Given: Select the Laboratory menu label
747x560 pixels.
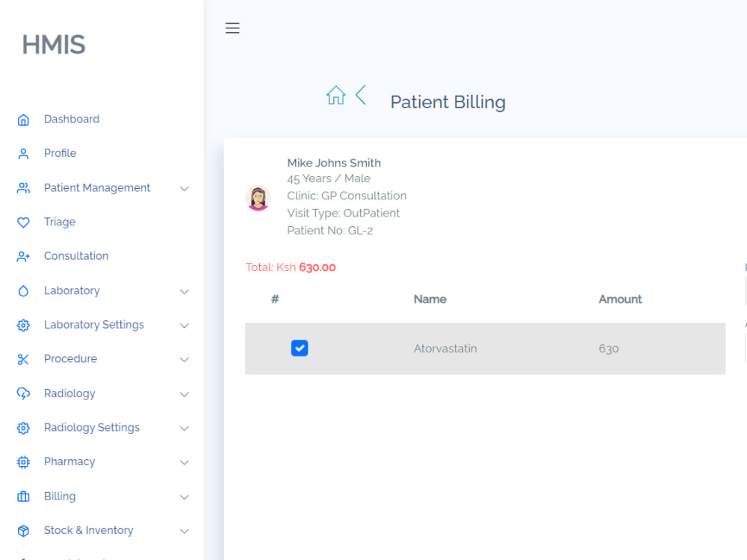Looking at the screenshot, I should coord(72,290).
